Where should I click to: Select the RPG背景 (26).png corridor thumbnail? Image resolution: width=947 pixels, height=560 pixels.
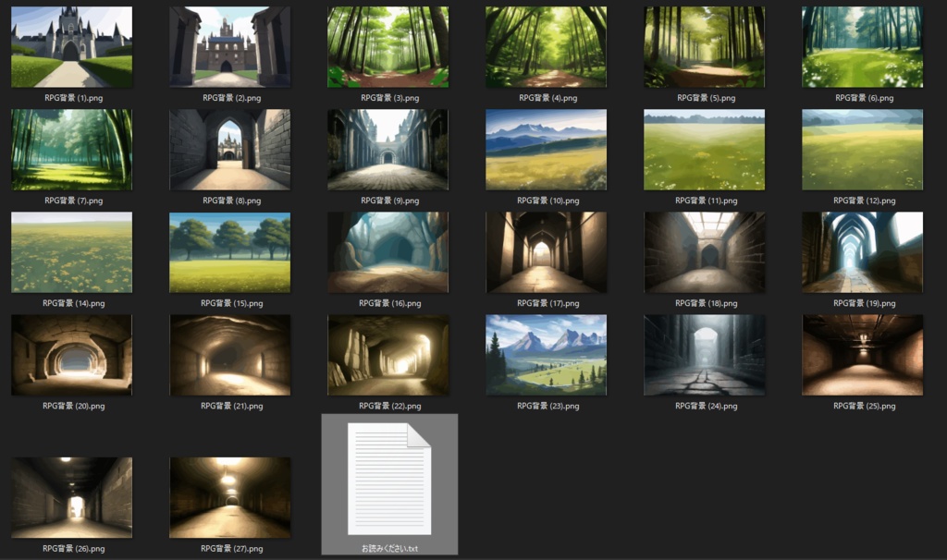coord(72,497)
